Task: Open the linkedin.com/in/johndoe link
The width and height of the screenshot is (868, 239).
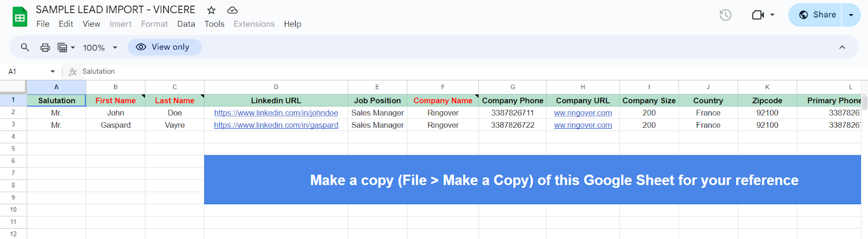Action: (276, 113)
